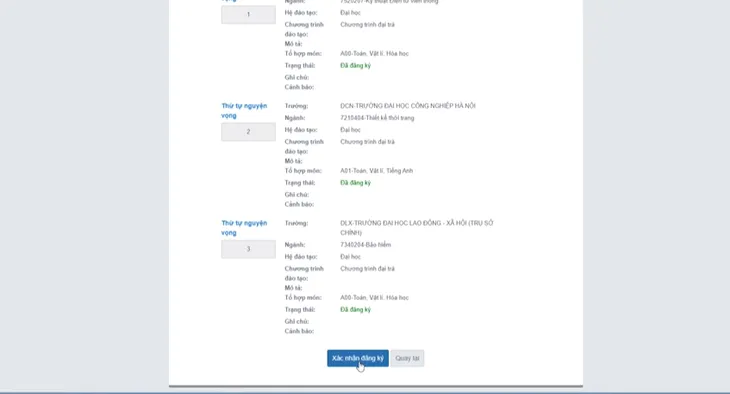The image size is (730, 394).
Task: Click Chương trình đại trà value in choice 3
Action: pos(367,269)
